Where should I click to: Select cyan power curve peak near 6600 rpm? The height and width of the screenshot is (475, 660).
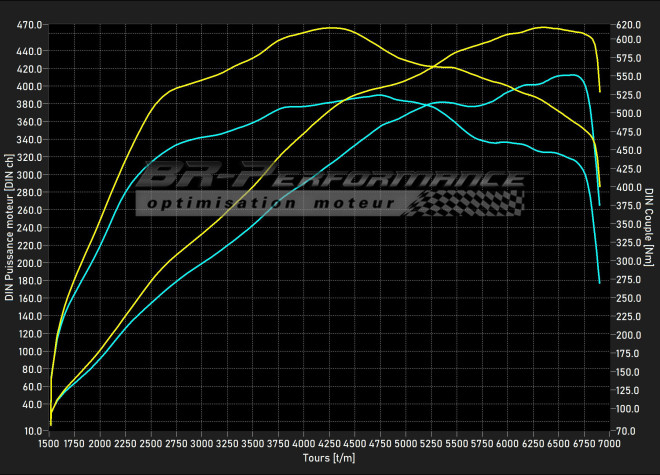(x=568, y=75)
